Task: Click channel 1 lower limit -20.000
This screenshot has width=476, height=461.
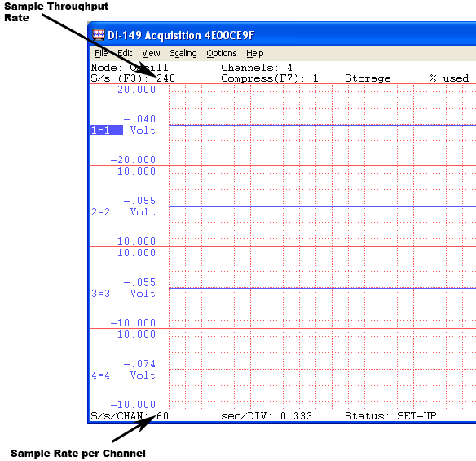Action: point(133,160)
